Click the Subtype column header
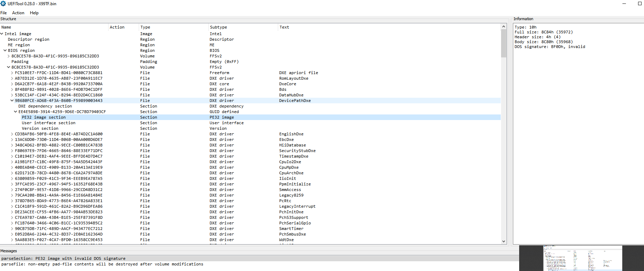The image size is (644, 271). coord(243,27)
